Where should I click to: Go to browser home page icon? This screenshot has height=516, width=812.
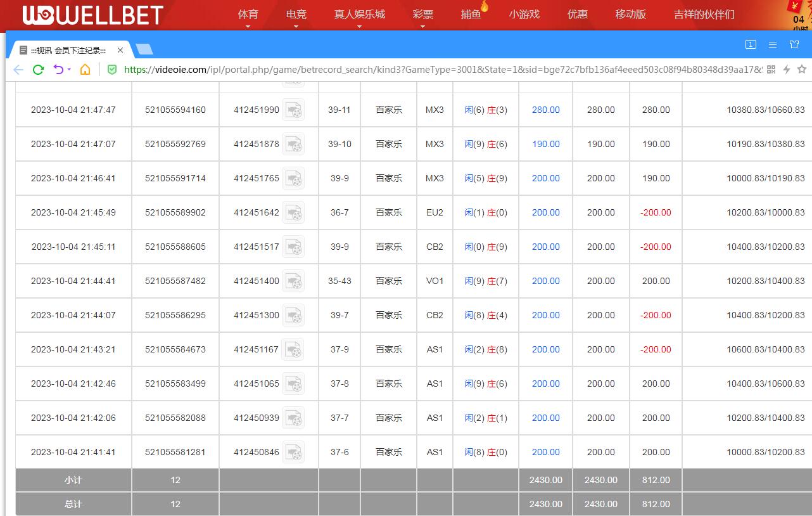tap(85, 70)
